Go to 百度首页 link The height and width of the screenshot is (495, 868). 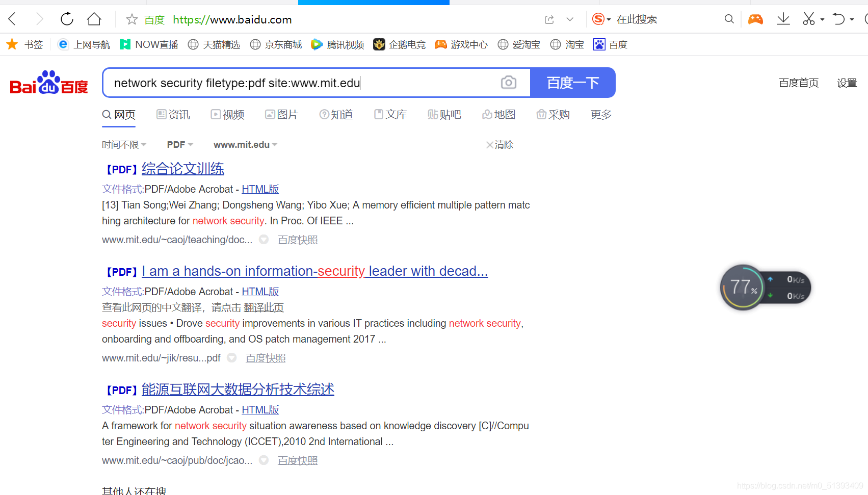[x=799, y=83]
